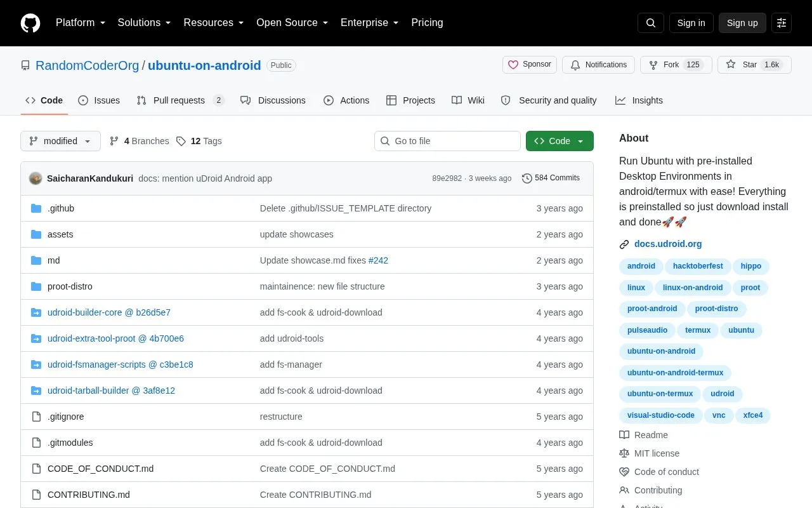Viewport: 812px width, 508px height.
Task: Click the commit history clock icon
Action: 527,178
